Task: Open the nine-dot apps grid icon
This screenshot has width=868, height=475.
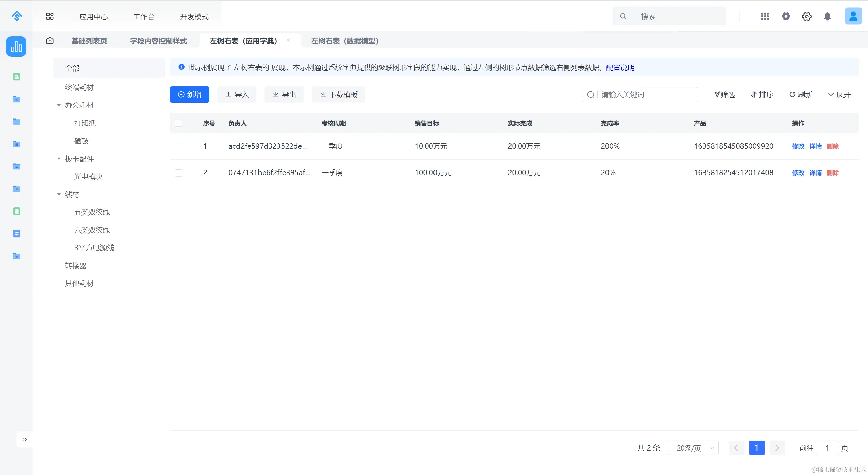Action: 765,16
